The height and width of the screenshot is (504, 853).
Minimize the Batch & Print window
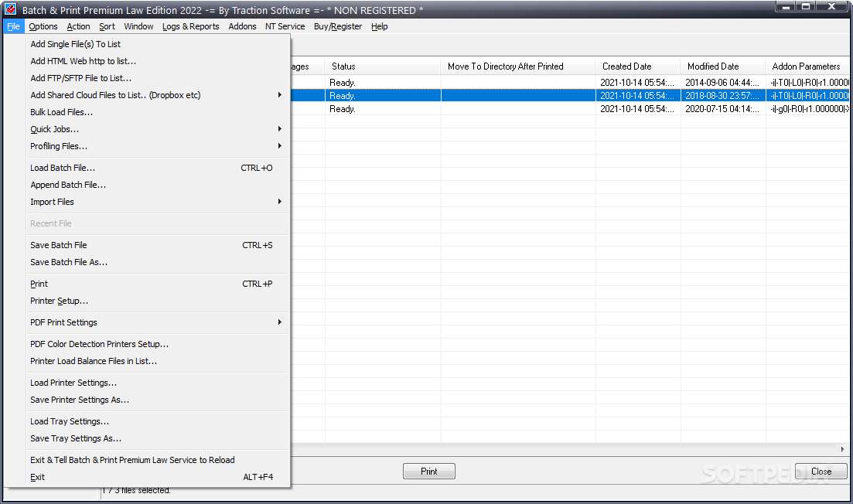785,6
